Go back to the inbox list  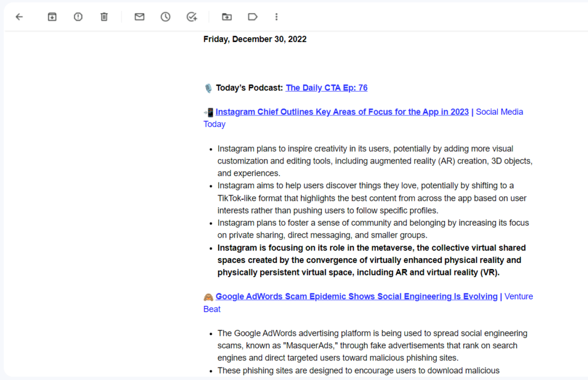(19, 17)
